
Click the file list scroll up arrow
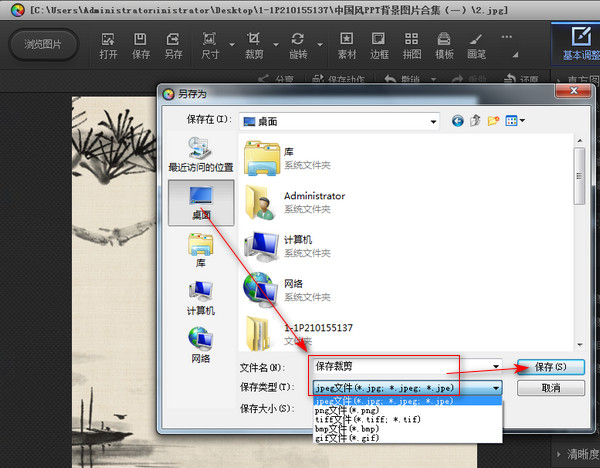580,141
